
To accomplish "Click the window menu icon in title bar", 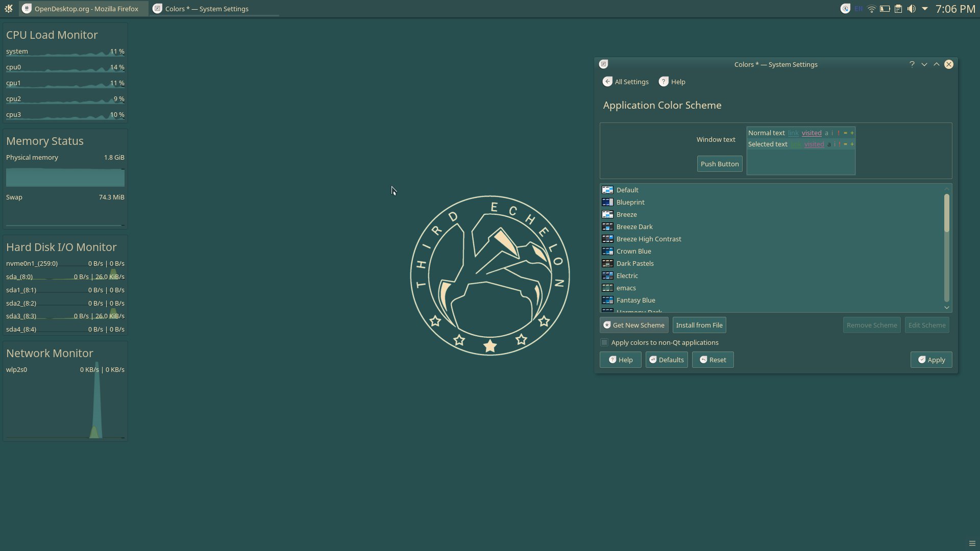I will tap(603, 64).
